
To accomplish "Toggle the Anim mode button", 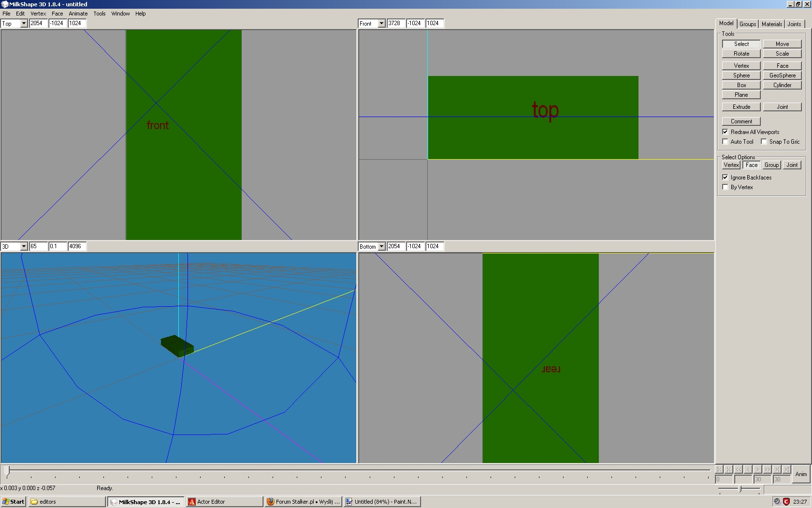I will pyautogui.click(x=801, y=474).
